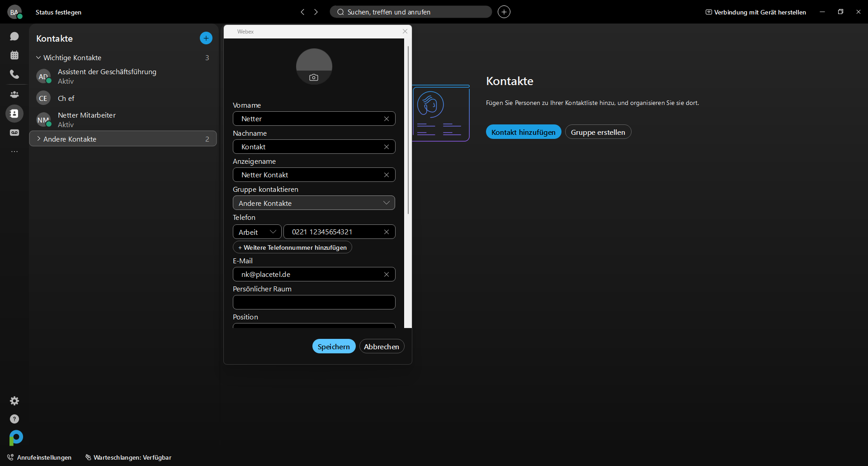Open the Voicemail icon in sidebar
This screenshot has width=868, height=466.
click(14, 133)
